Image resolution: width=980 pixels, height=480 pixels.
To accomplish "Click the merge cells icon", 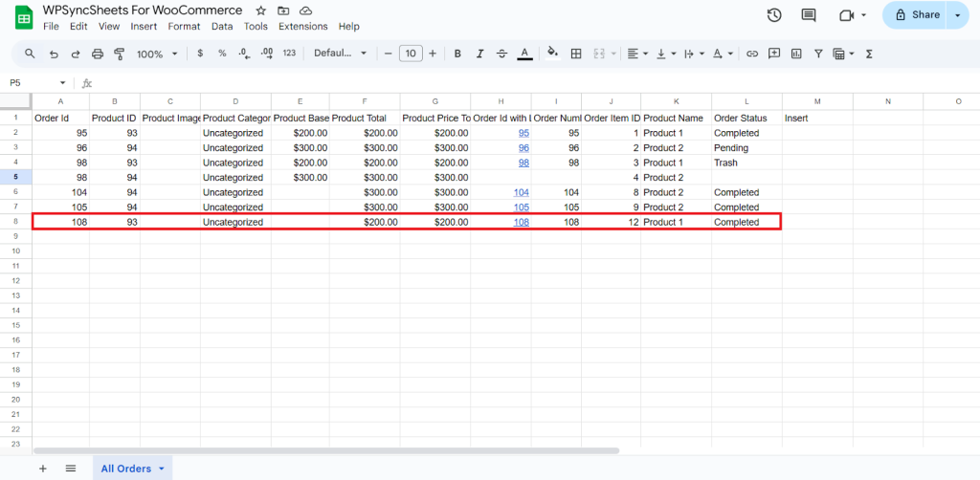I will 599,54.
